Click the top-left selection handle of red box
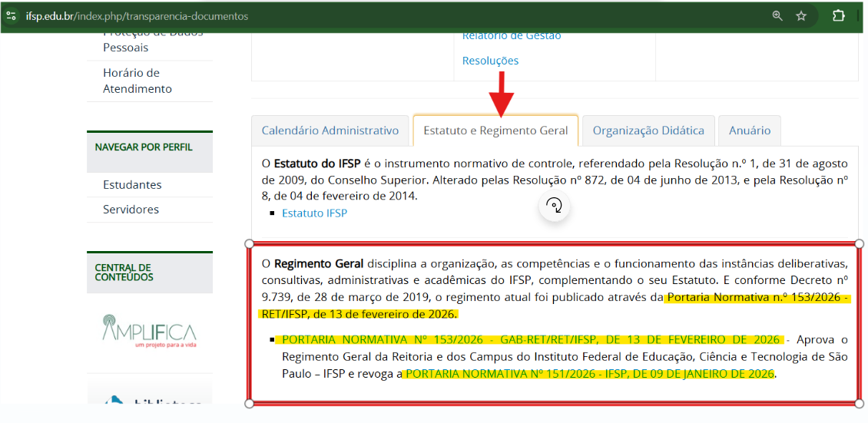868x423 pixels. pos(249,243)
